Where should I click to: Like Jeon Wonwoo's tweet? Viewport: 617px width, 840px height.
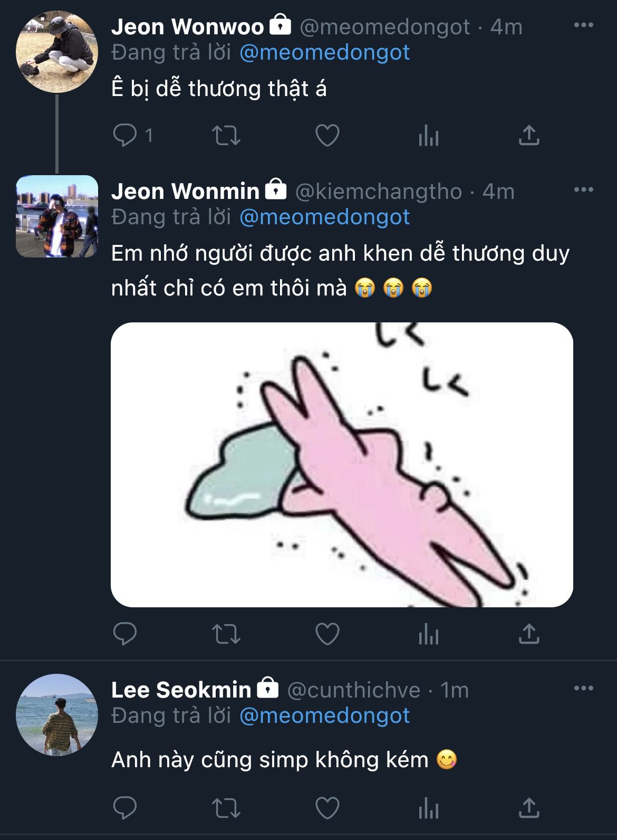pos(327,136)
